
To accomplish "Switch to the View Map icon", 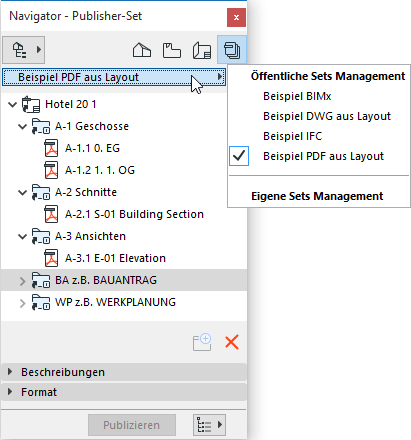I will [x=172, y=50].
